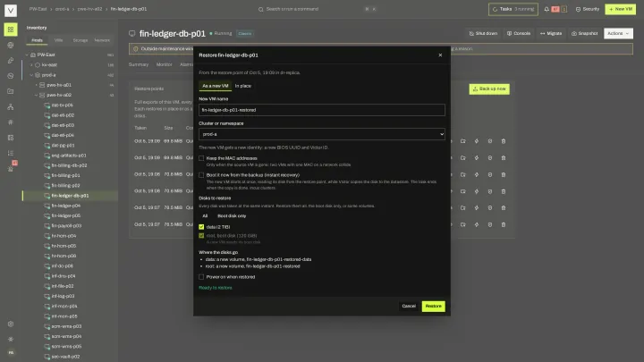Select fin-ledger-p04 in the tree
Screen dimensions: 644x362
[66, 206]
